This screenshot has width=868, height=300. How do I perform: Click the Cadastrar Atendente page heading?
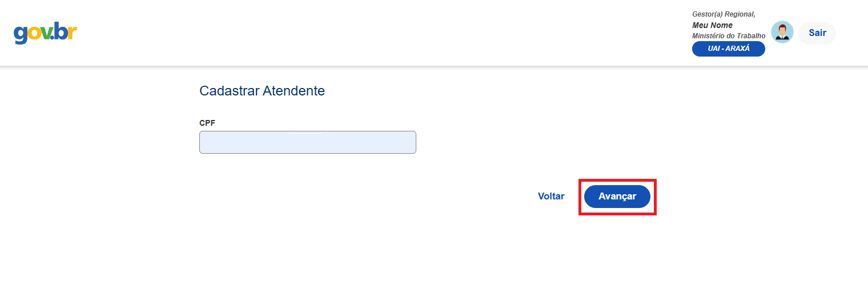[262, 91]
